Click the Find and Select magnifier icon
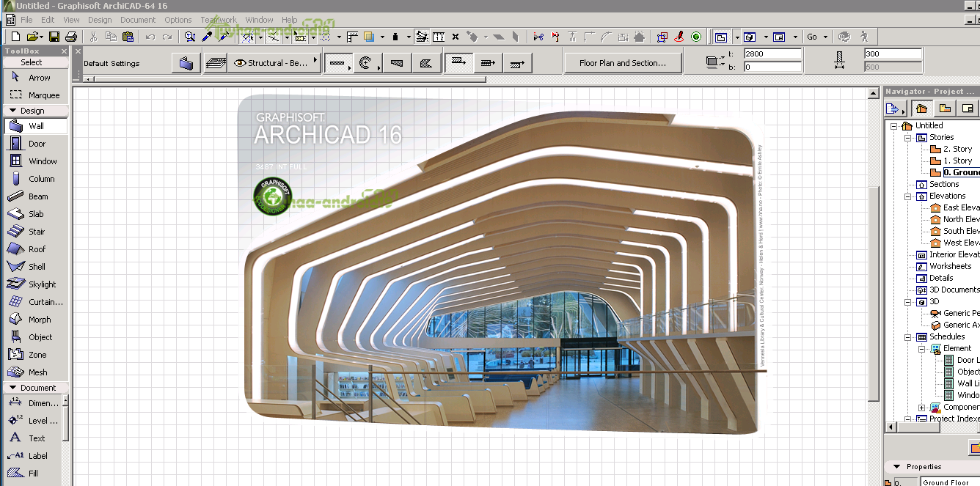980x486 pixels. [x=190, y=36]
